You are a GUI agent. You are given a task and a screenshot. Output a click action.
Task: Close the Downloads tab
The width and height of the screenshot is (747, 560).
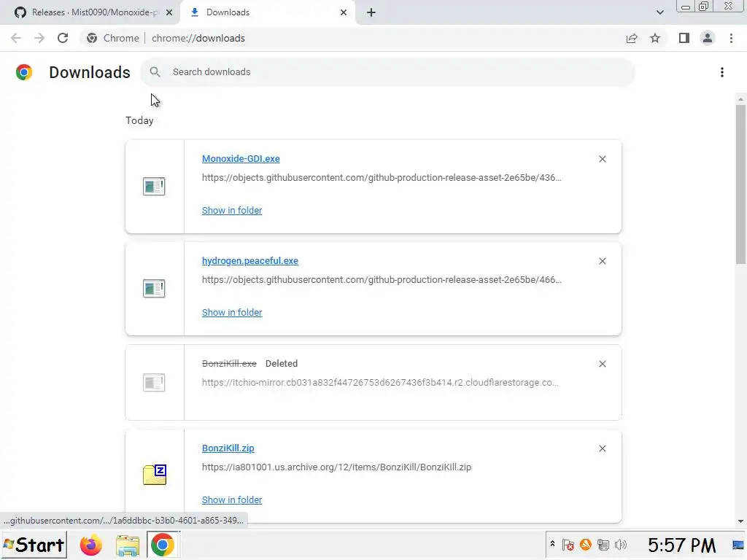click(344, 12)
